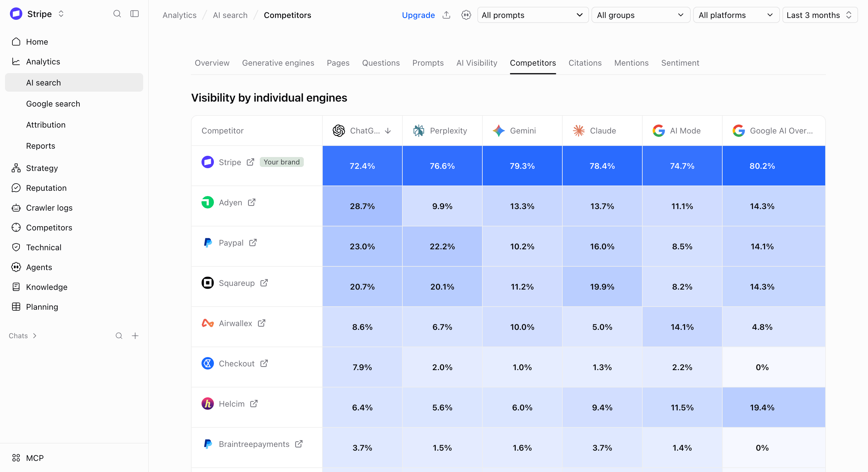Sort by the ChatGPT column arrow
This screenshot has height=472, width=868.
pos(388,131)
